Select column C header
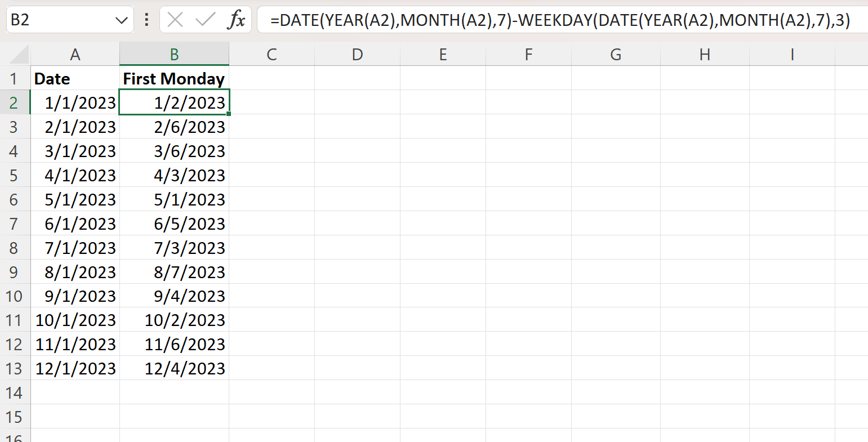 pyautogui.click(x=272, y=55)
